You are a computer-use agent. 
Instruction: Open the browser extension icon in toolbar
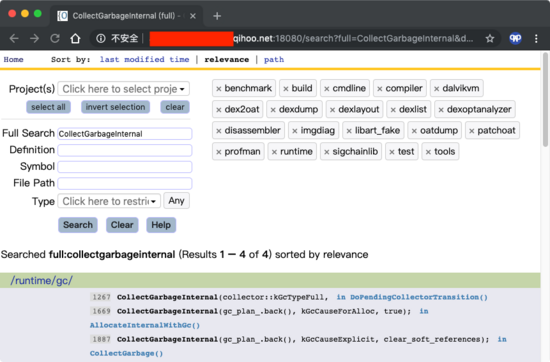(x=515, y=38)
